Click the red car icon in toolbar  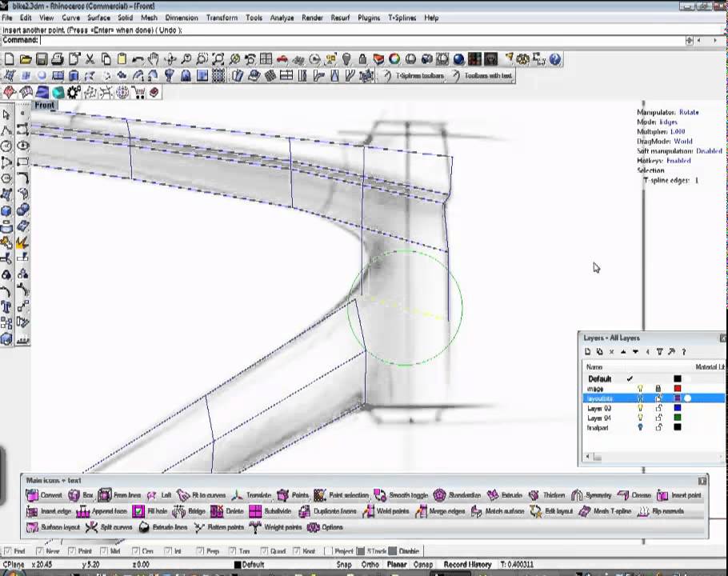point(282,59)
